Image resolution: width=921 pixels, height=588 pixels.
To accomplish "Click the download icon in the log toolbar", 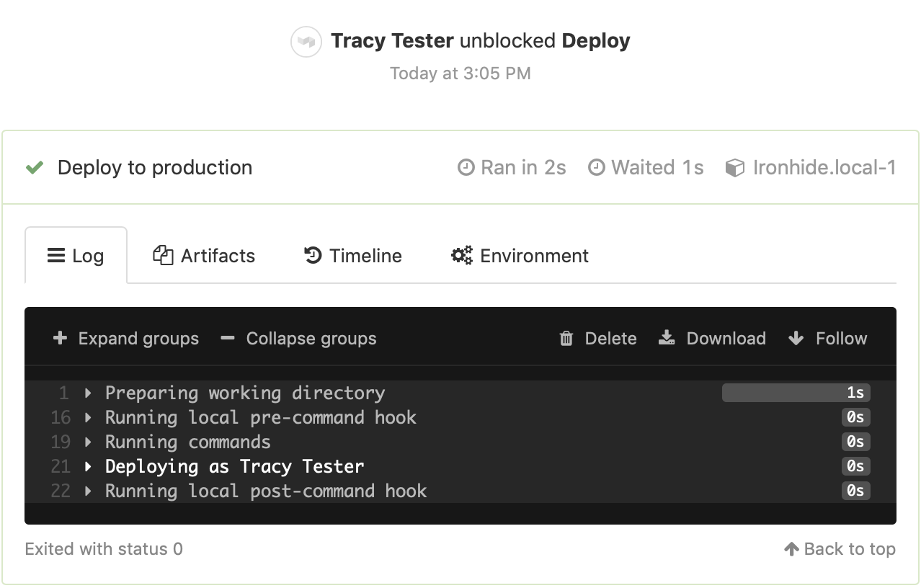I will click(667, 337).
